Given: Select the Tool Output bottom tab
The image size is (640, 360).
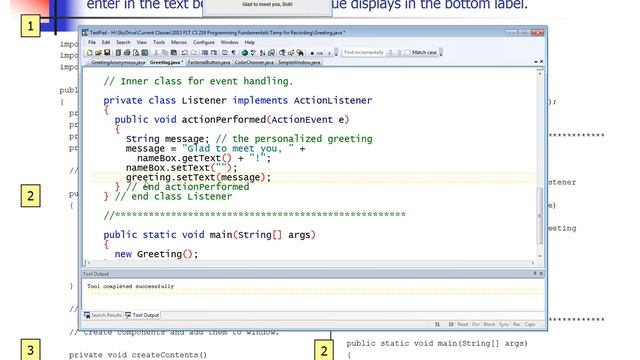Looking at the screenshot, I should [x=142, y=315].
